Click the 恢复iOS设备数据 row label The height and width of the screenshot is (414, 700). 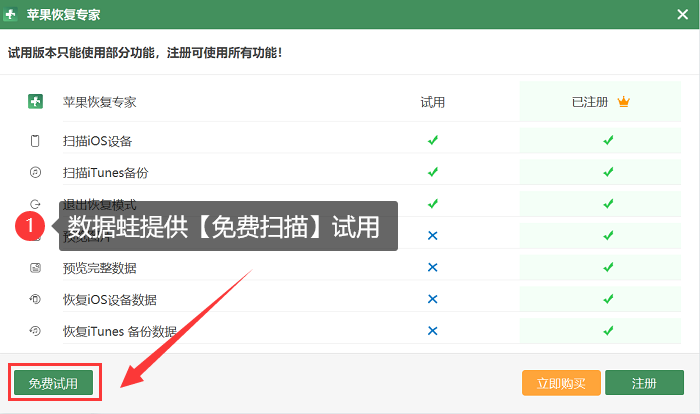coord(110,300)
